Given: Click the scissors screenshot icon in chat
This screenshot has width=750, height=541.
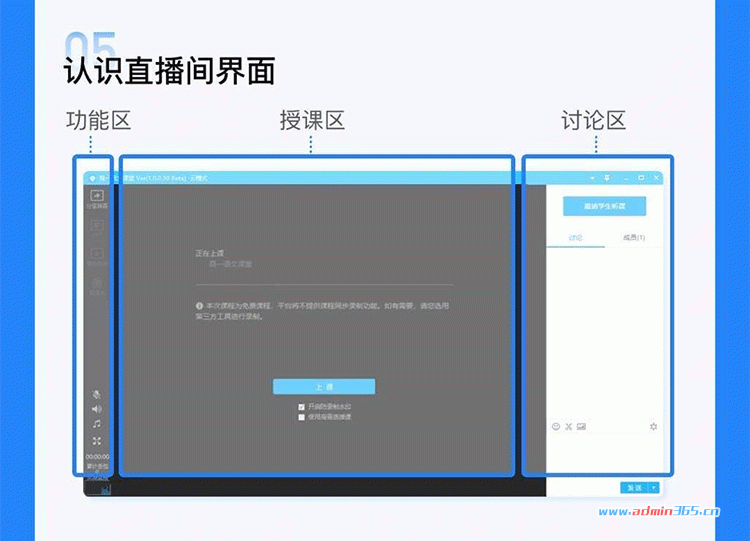Looking at the screenshot, I should point(569,426).
